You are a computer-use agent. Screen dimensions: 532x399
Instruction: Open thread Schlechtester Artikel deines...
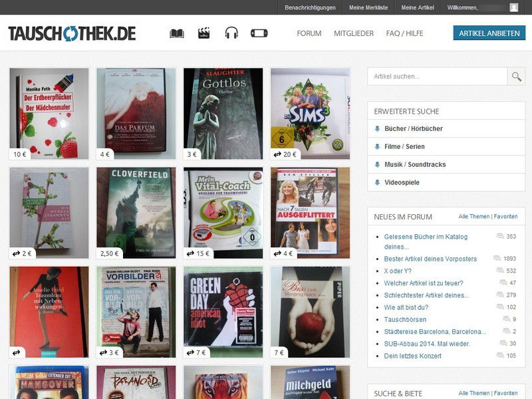(x=426, y=295)
